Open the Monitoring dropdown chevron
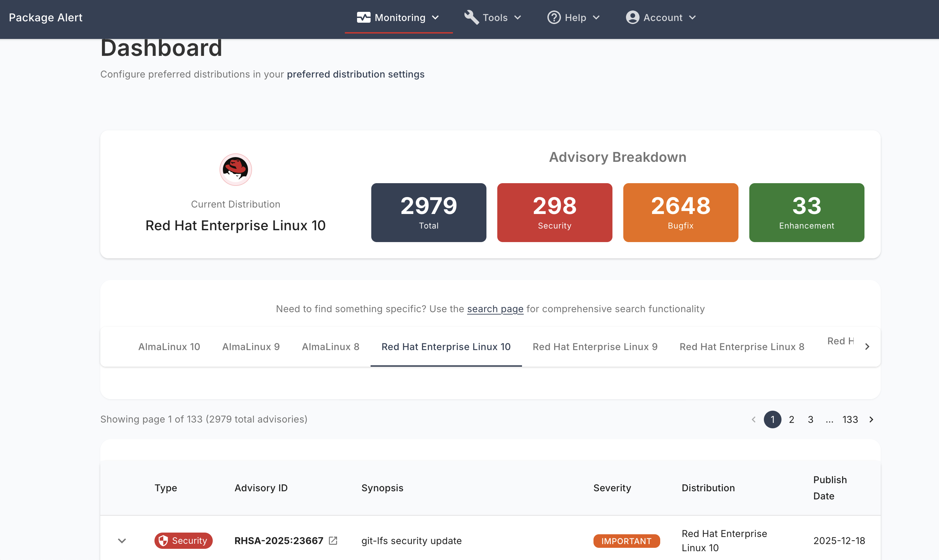This screenshot has width=939, height=560. point(435,17)
